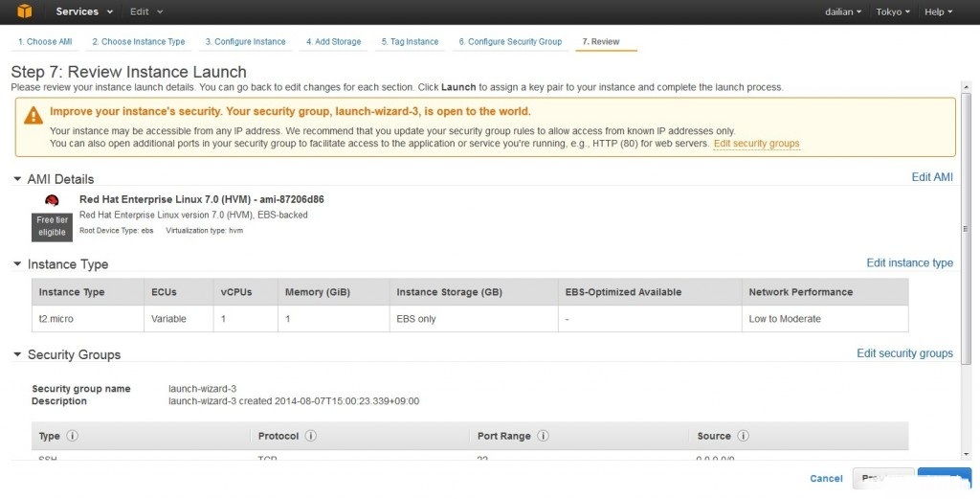Screen dimensions: 980x499
Task: Click the info icon beside Type column
Action: (x=73, y=436)
